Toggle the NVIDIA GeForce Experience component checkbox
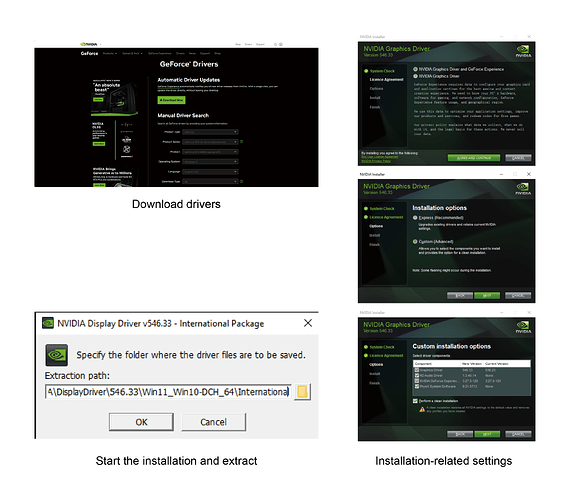The height and width of the screenshot is (500, 571). tap(417, 381)
